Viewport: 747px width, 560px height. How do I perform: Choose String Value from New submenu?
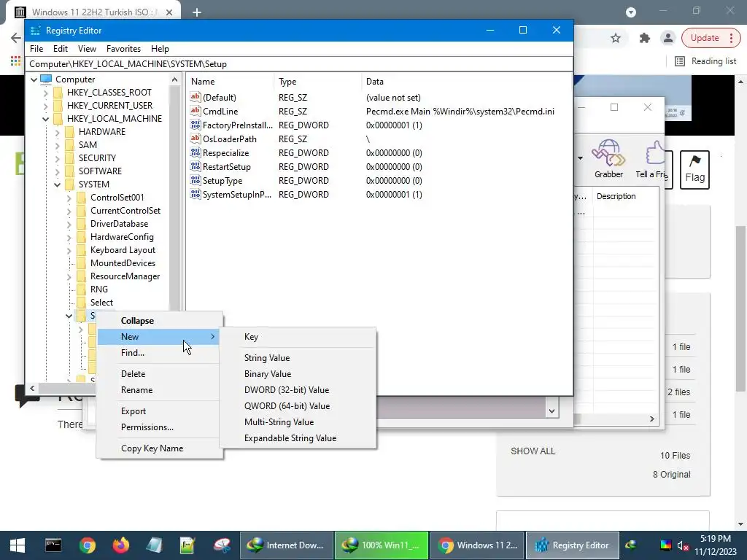pos(298,357)
